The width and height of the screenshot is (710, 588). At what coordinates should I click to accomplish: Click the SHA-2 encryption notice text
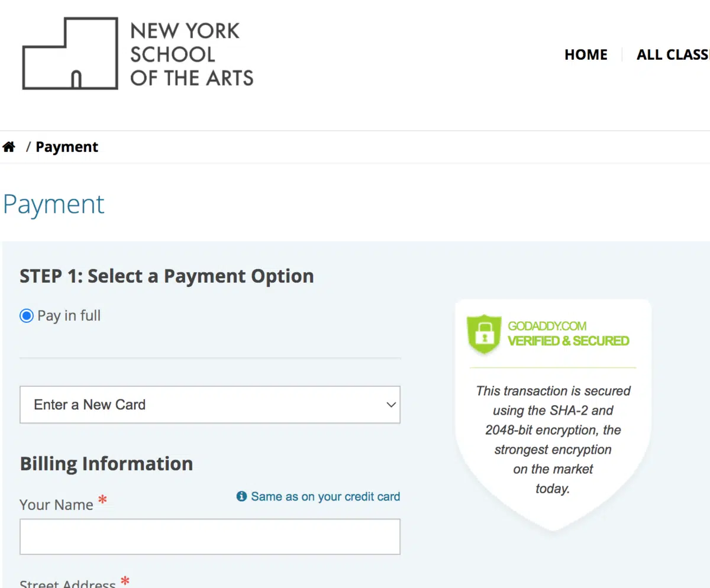[x=553, y=440]
